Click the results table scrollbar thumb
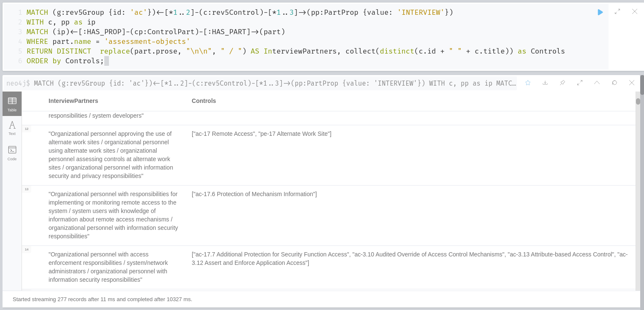This screenshot has width=644, height=310. (x=638, y=101)
